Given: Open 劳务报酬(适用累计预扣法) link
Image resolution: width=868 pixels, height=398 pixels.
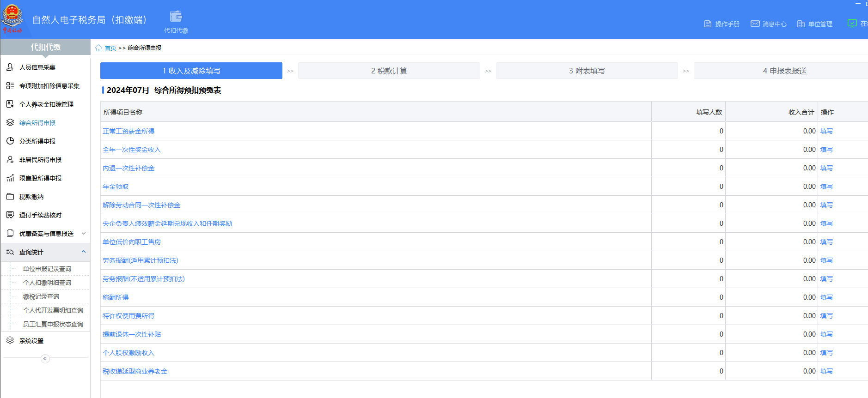Looking at the screenshot, I should click(x=141, y=260).
